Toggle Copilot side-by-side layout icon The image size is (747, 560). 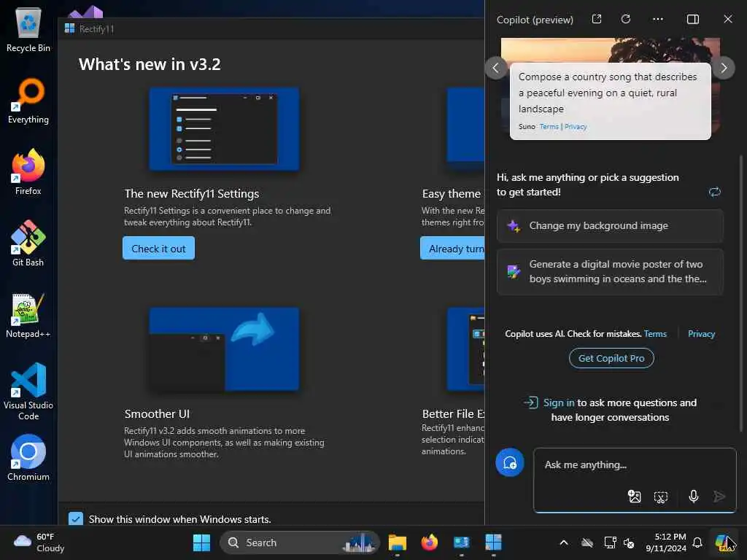[693, 19]
